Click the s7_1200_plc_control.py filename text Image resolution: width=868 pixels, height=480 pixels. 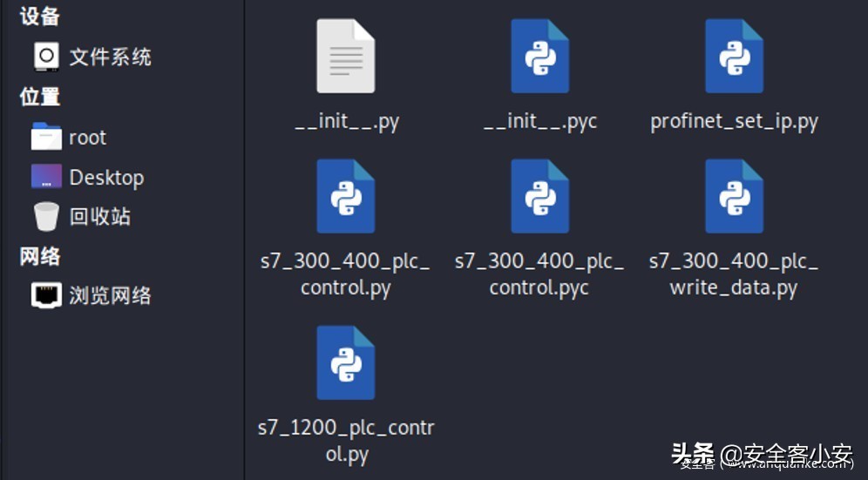click(346, 440)
